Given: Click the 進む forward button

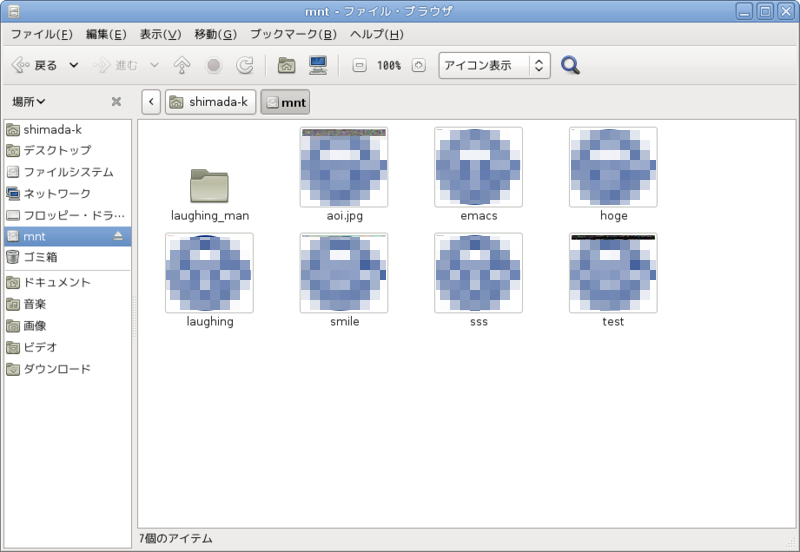Looking at the screenshot, I should (x=115, y=65).
